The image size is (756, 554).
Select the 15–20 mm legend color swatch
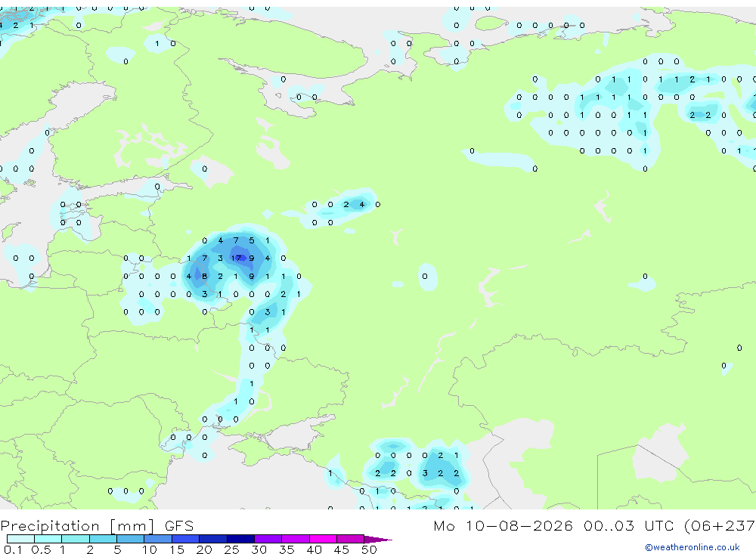point(185,539)
